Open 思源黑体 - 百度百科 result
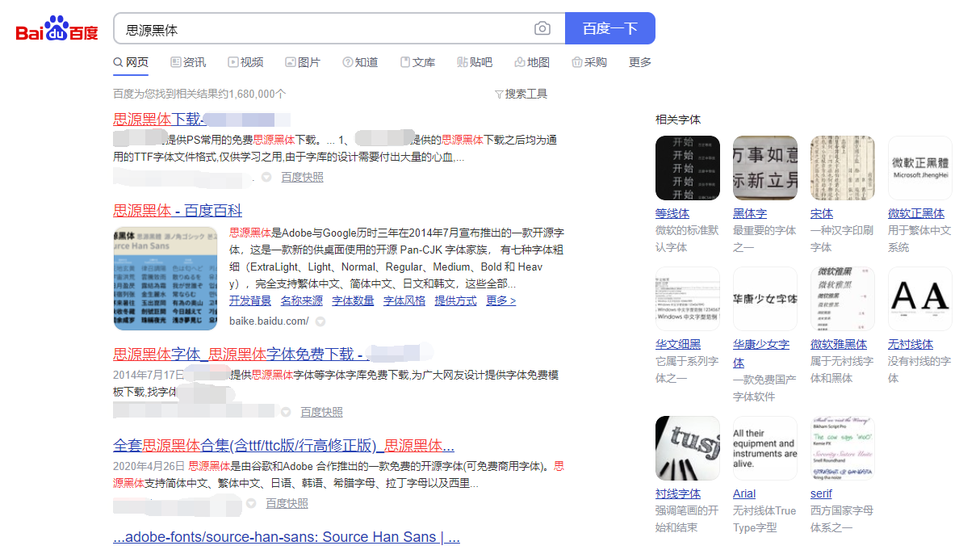This screenshot has width=980, height=550. coord(178,211)
